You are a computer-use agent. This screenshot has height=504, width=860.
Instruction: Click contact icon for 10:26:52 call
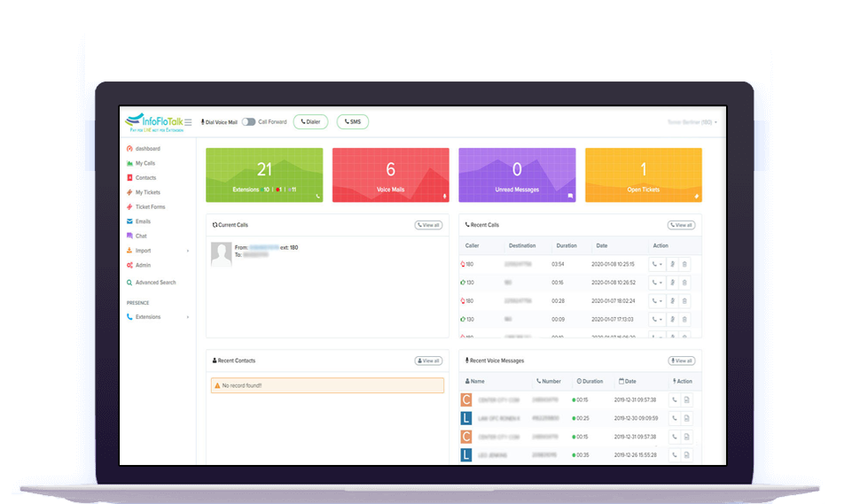pyautogui.click(x=672, y=283)
